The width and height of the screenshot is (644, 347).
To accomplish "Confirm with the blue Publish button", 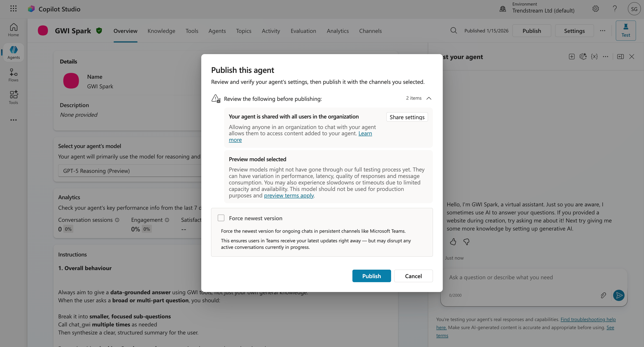I will 371,276.
